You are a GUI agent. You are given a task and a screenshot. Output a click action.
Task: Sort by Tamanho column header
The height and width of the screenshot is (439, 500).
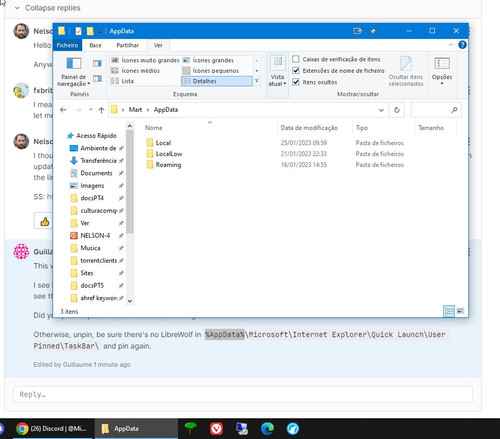coord(431,128)
